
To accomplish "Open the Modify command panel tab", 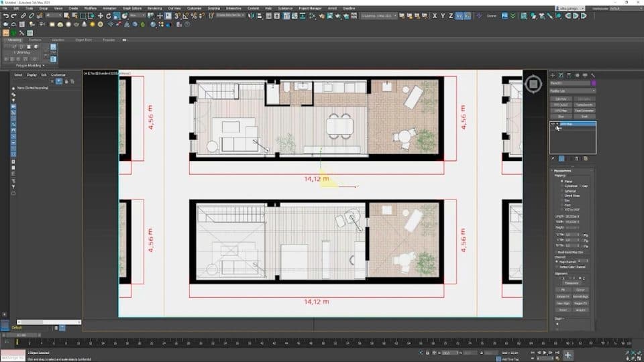I will (561, 75).
